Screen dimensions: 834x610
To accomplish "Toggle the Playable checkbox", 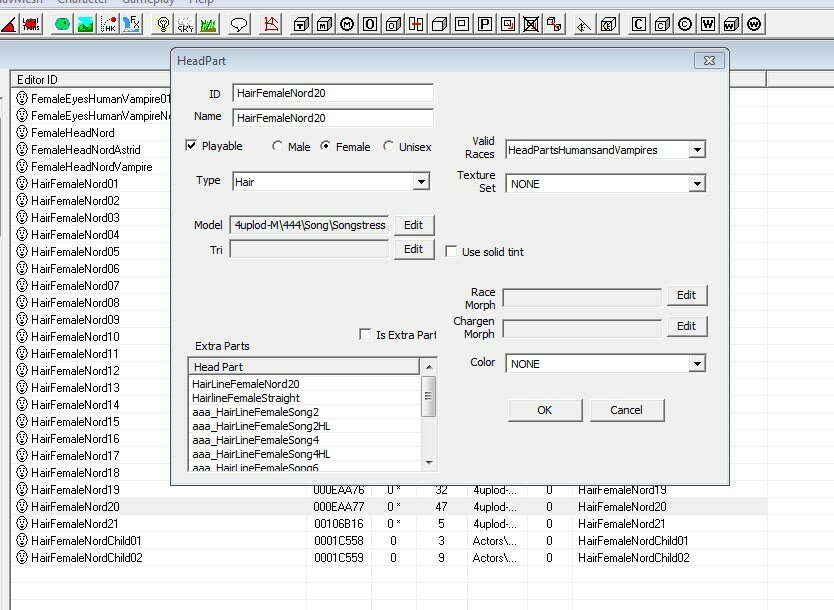I will [191, 145].
